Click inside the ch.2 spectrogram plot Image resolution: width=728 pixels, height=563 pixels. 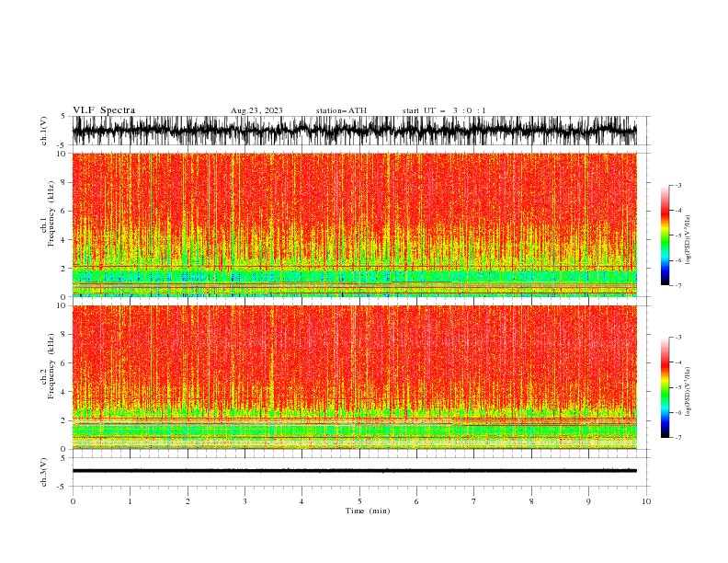355,377
